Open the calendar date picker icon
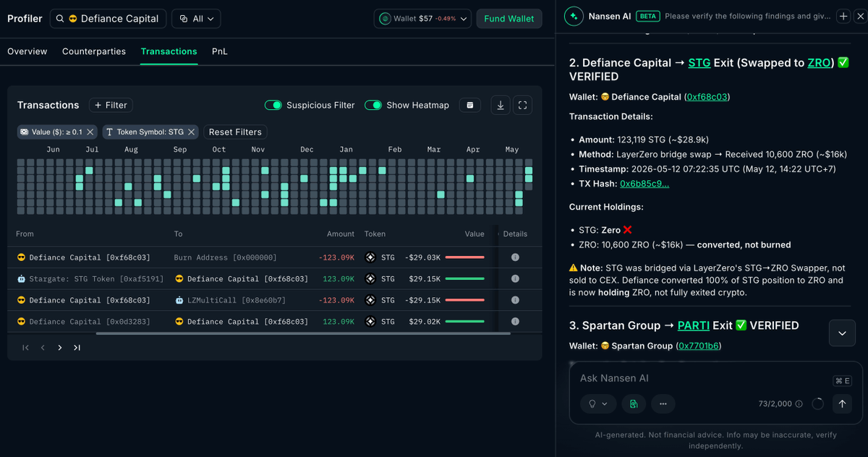The height and width of the screenshot is (457, 868). click(470, 105)
